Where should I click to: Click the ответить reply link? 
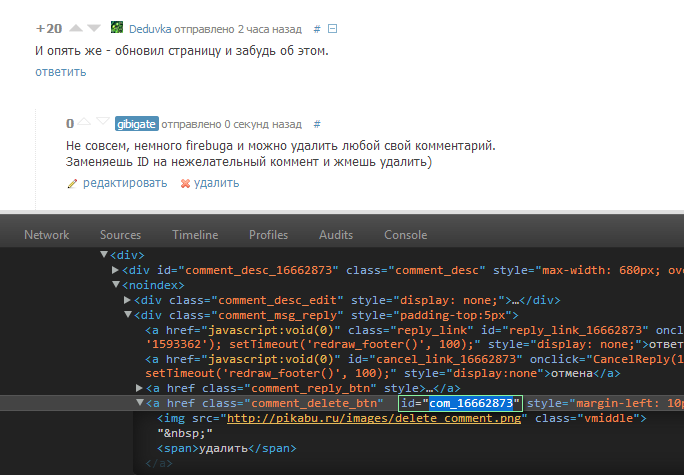pos(60,71)
